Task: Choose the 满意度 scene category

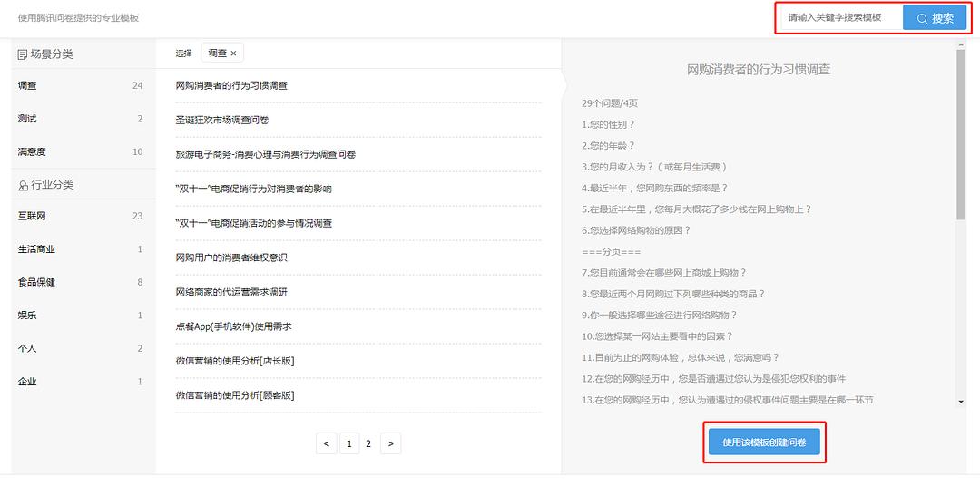Action: [x=32, y=151]
